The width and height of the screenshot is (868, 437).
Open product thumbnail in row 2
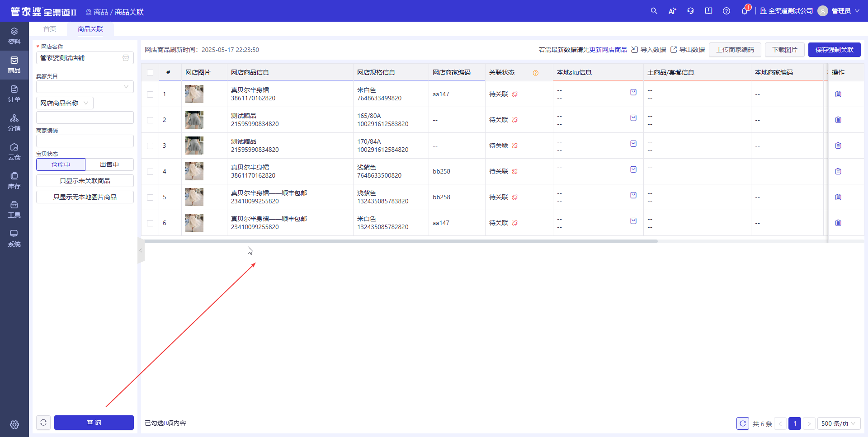coord(194,120)
